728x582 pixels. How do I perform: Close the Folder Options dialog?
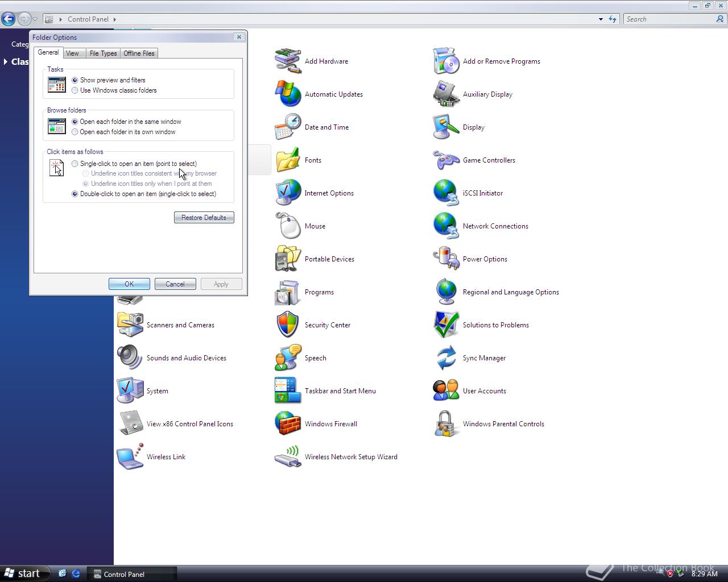coord(239,37)
